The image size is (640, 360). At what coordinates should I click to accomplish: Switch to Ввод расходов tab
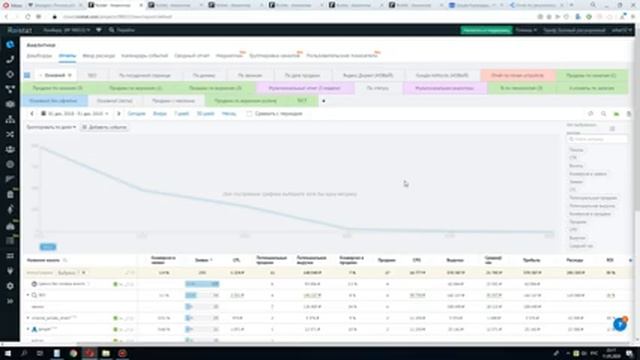(99, 56)
